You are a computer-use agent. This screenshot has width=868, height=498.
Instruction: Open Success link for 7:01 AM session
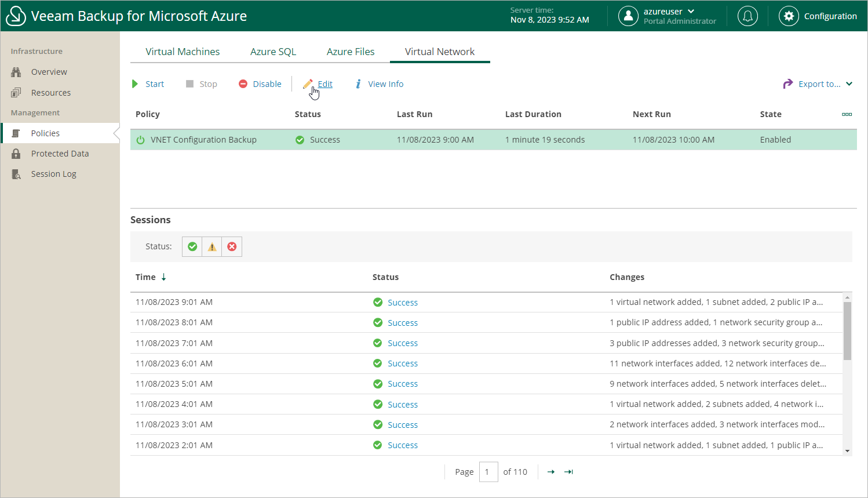point(403,343)
